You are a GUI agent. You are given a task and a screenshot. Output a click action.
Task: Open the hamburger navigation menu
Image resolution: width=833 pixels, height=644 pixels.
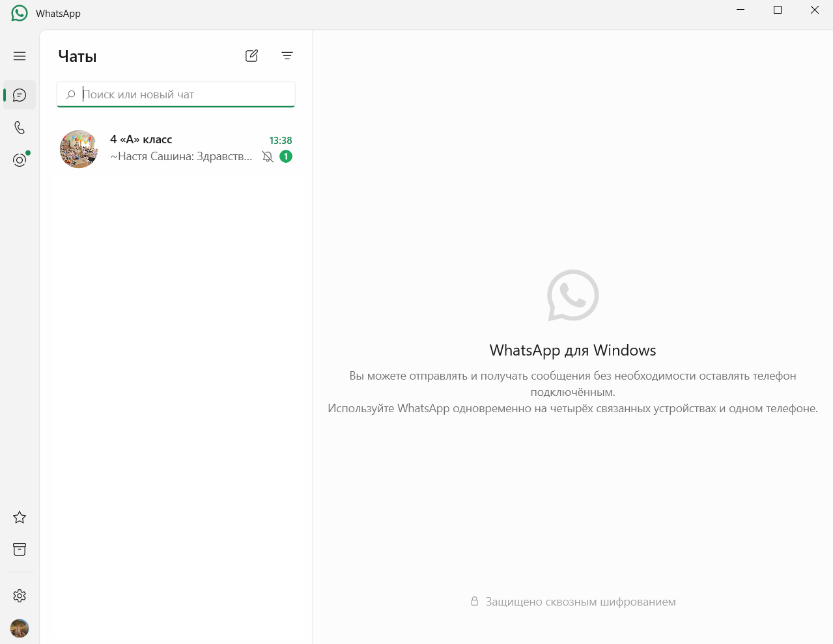(20, 56)
